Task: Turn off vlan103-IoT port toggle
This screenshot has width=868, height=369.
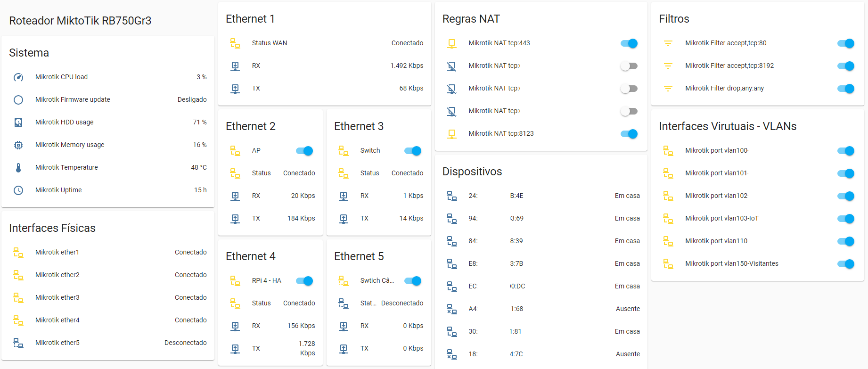Action: (x=846, y=219)
